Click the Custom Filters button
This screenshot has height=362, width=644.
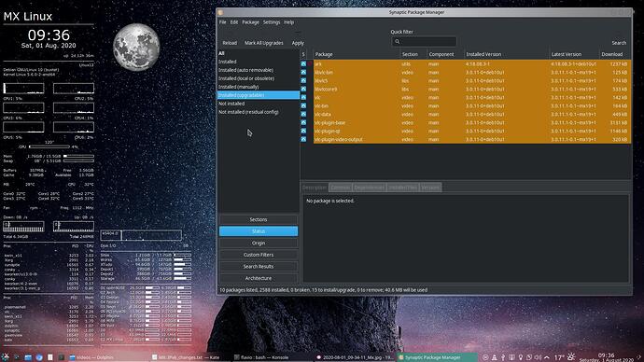(259, 255)
